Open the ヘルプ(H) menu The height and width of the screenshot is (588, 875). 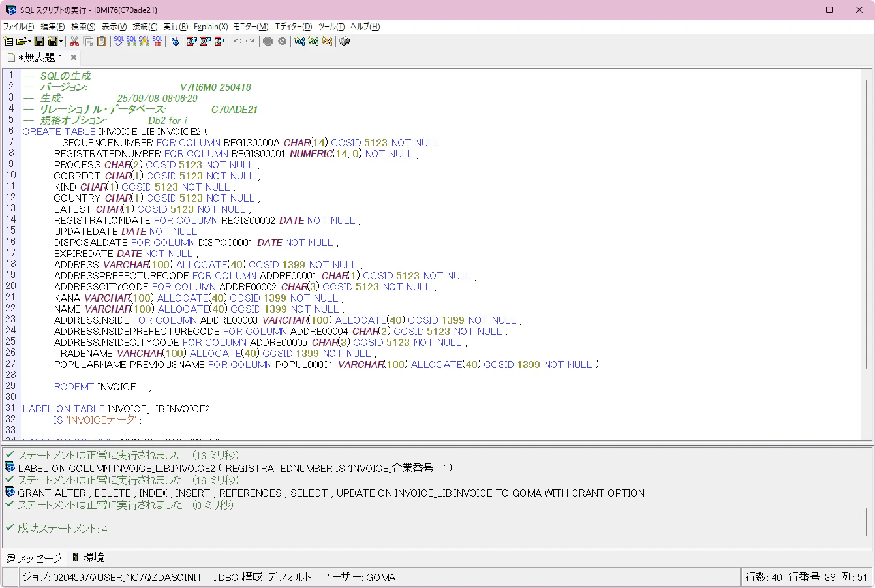(x=365, y=27)
